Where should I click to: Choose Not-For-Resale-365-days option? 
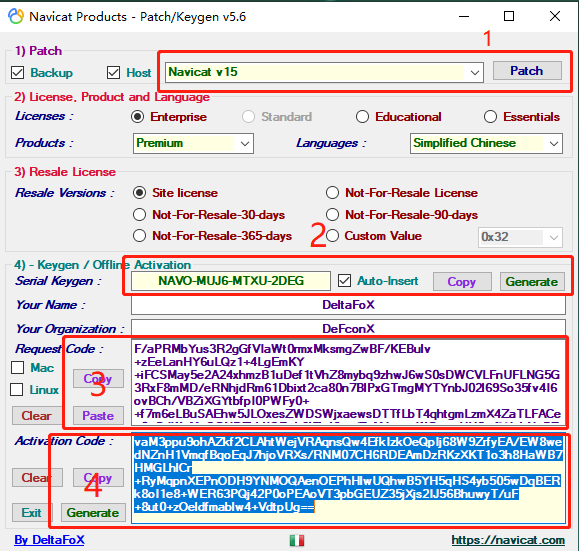139,236
